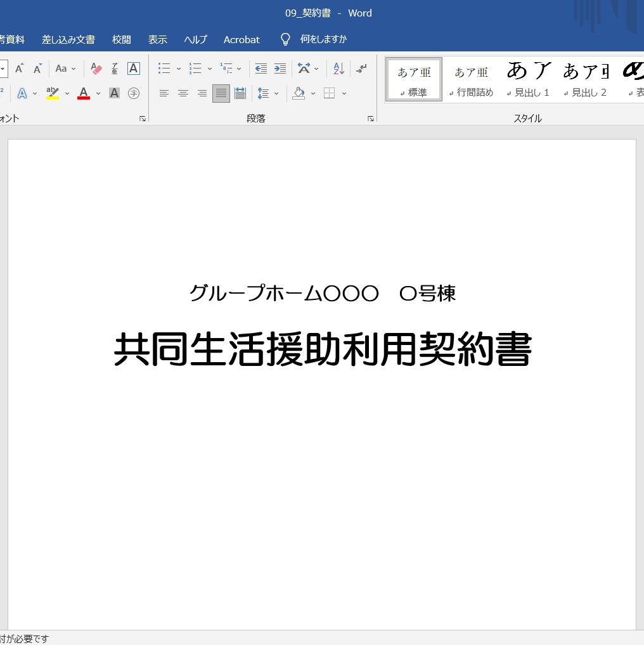
Task: Open the Acrobat ribbon tab
Action: (241, 39)
